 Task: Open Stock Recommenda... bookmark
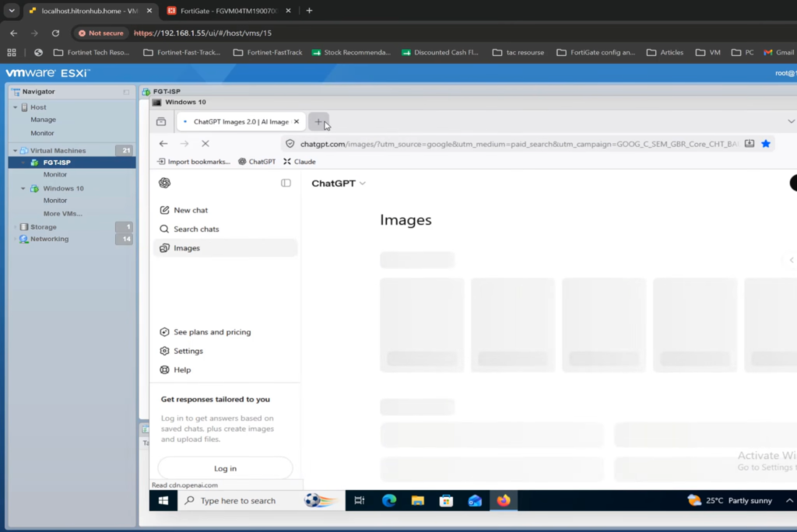coord(351,52)
